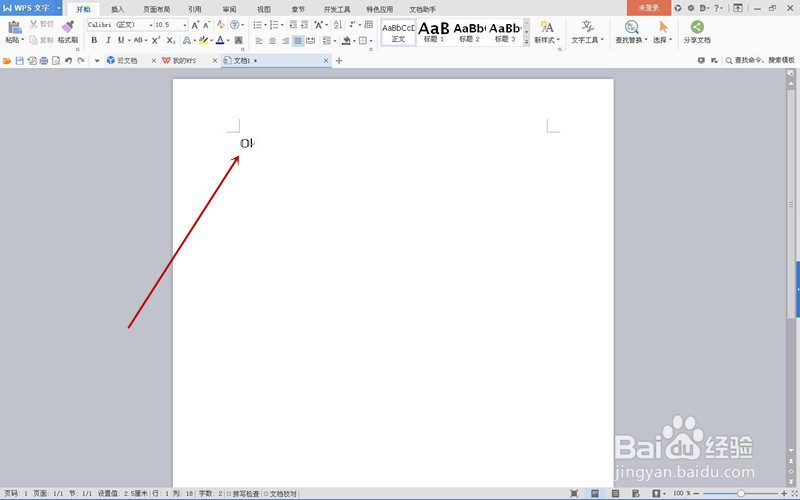Apply the Heading 1 (标题 1) style

coord(434,32)
